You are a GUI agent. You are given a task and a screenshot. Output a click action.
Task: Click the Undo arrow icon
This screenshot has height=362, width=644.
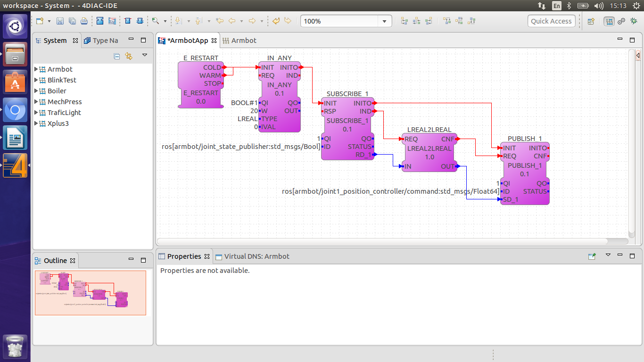tap(276, 21)
